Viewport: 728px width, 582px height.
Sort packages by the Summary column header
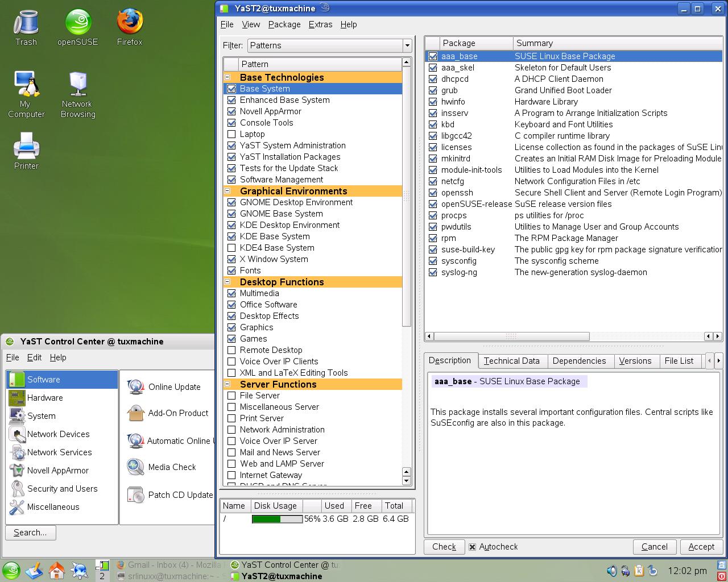coord(617,43)
